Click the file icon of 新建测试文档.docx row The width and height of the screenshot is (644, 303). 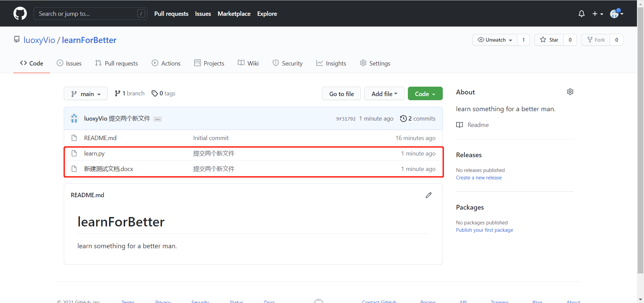click(74, 169)
